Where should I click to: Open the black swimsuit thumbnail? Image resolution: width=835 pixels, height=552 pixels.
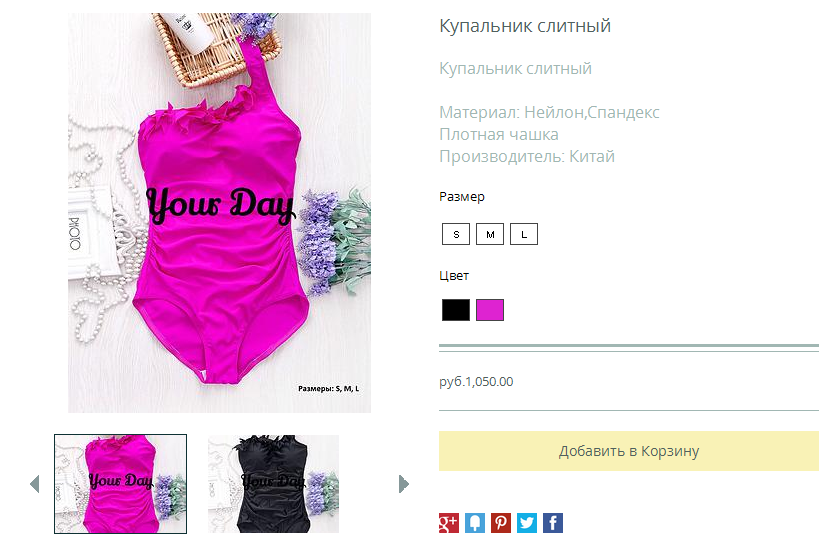pos(273,484)
